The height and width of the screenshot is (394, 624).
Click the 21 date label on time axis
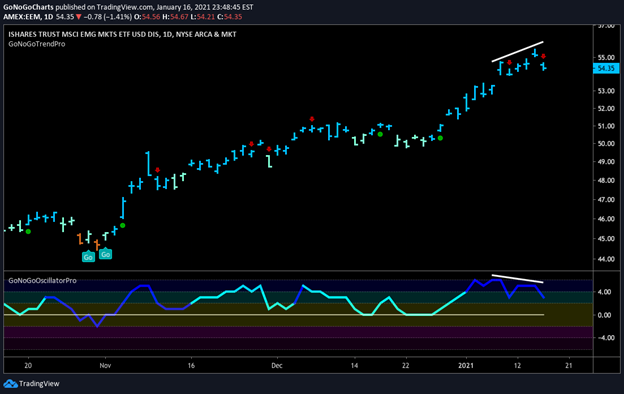pyautogui.click(x=569, y=365)
